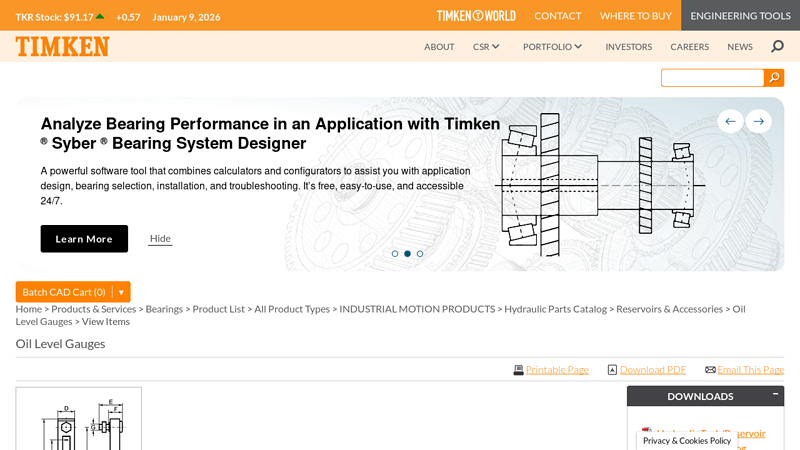Select the second carousel slide dot

407,254
